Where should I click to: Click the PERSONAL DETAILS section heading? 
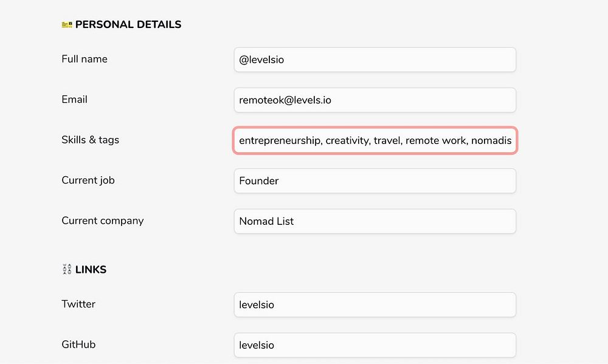point(128,25)
